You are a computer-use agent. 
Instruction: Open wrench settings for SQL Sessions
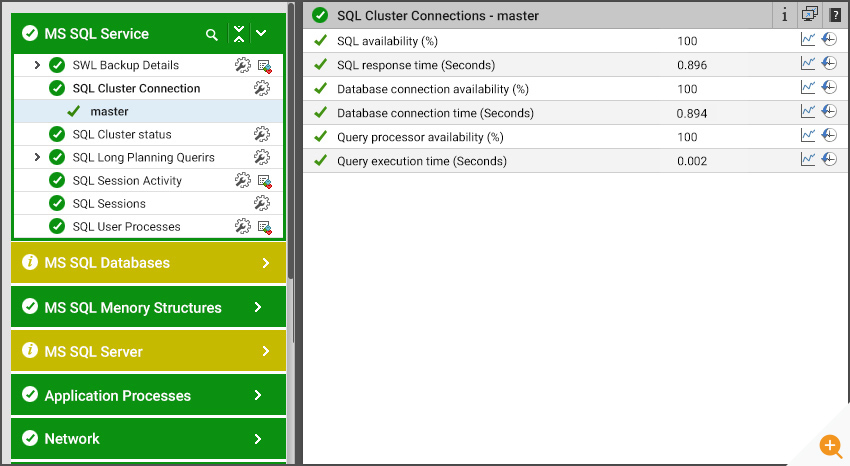pos(261,203)
